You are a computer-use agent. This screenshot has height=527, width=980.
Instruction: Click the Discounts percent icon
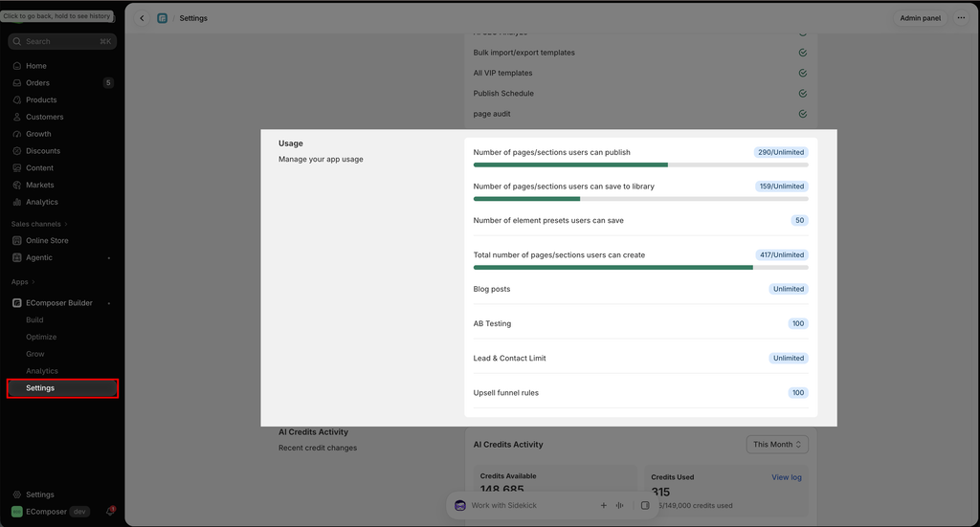coord(17,150)
